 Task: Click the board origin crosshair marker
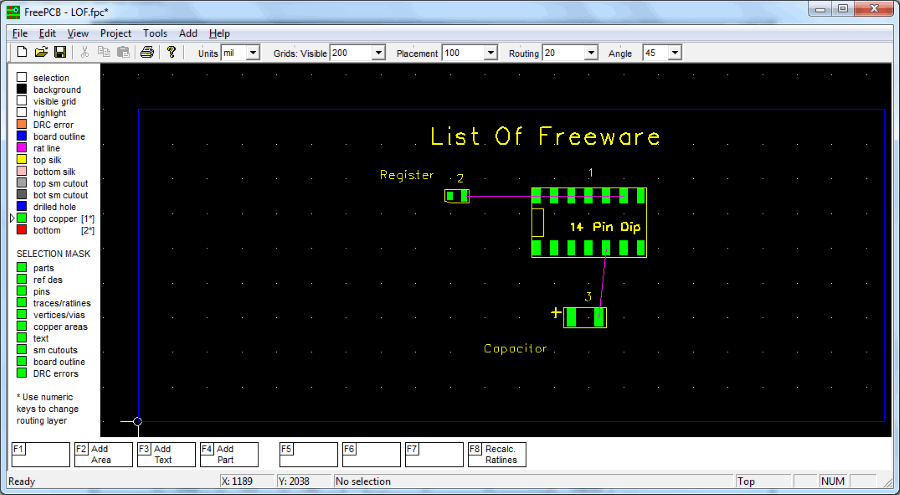137,421
